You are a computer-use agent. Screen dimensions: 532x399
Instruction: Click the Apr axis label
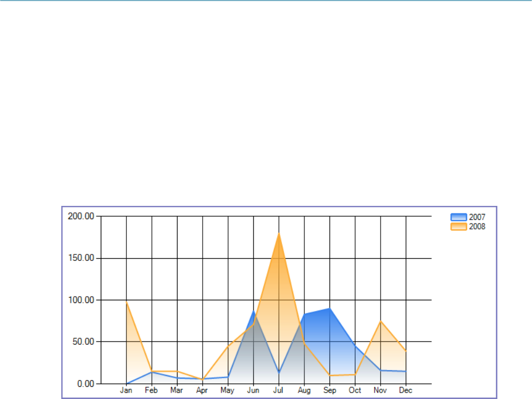(202, 390)
